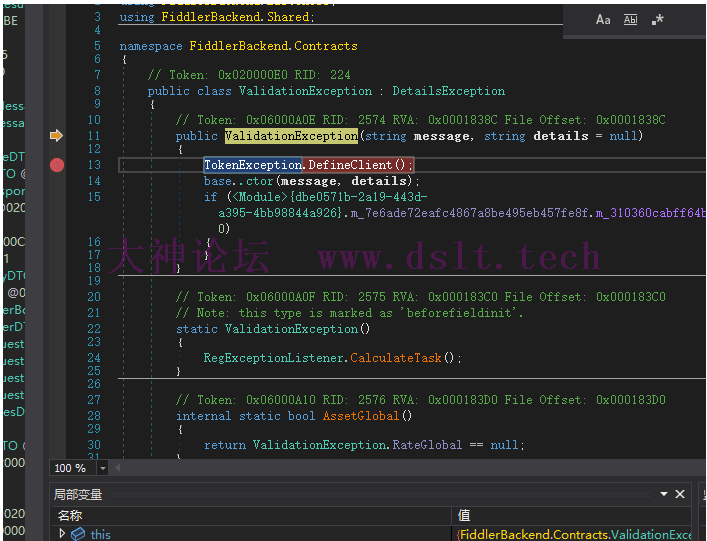The height and width of the screenshot is (541, 707).
Task: Expand the 'this' variable tree node
Action: (x=62, y=534)
